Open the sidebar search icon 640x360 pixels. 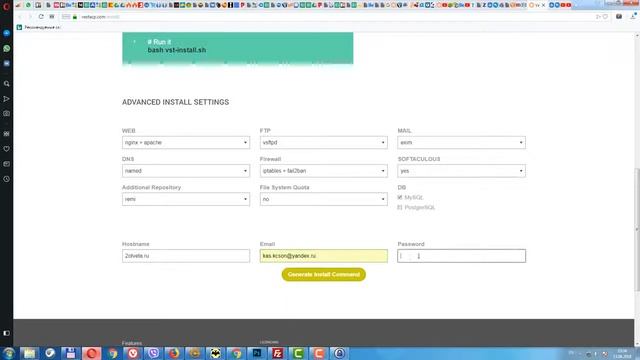(x=7, y=84)
